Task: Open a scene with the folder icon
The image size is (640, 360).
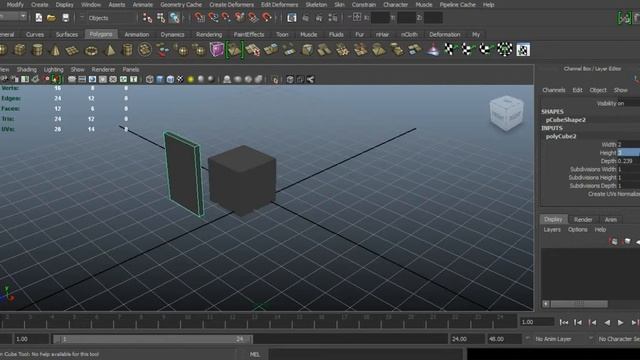Action: [51, 18]
